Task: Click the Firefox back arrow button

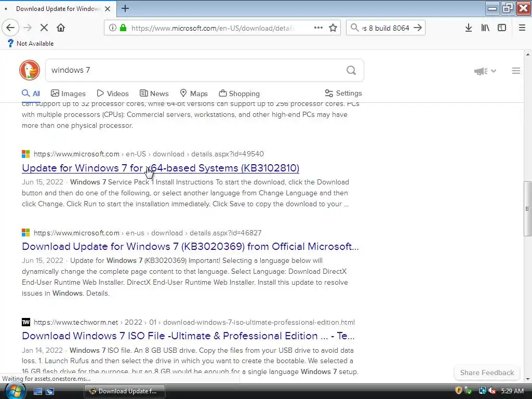Action: point(10,28)
